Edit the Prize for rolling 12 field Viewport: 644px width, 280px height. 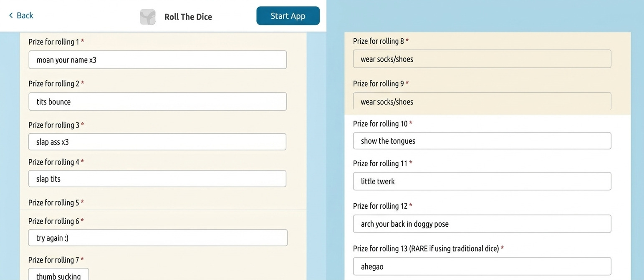click(x=482, y=224)
